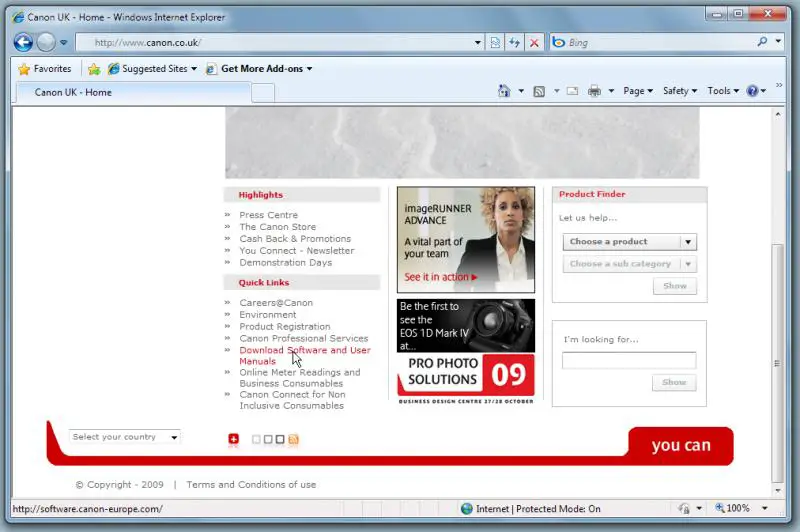The width and height of the screenshot is (800, 532).
Task: Open the Page menu
Action: [x=638, y=91]
